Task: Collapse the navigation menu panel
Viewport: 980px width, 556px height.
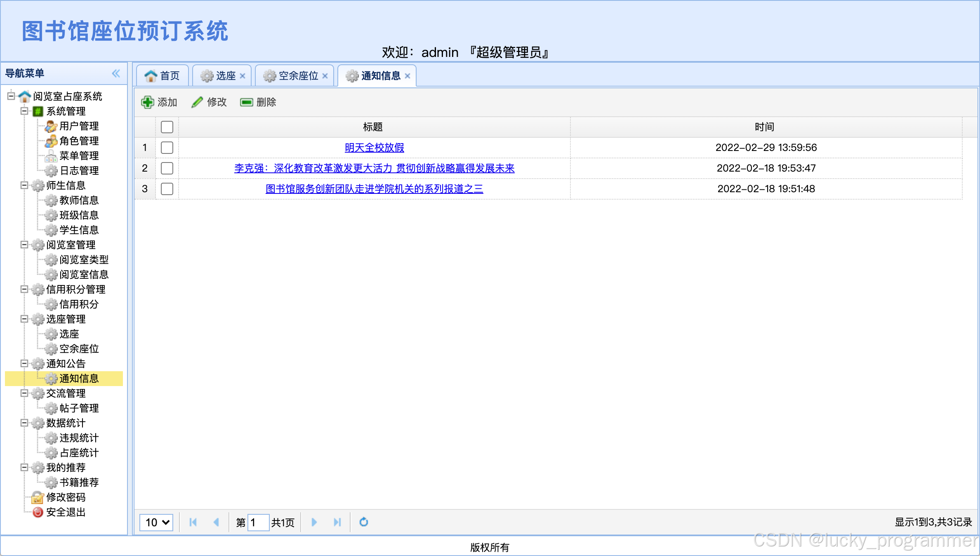Action: click(116, 73)
